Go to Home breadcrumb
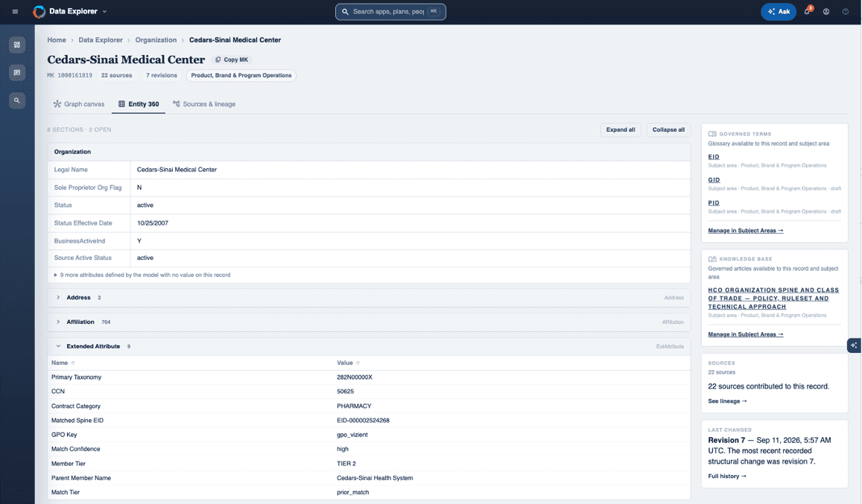The image size is (862, 504). pos(57,40)
